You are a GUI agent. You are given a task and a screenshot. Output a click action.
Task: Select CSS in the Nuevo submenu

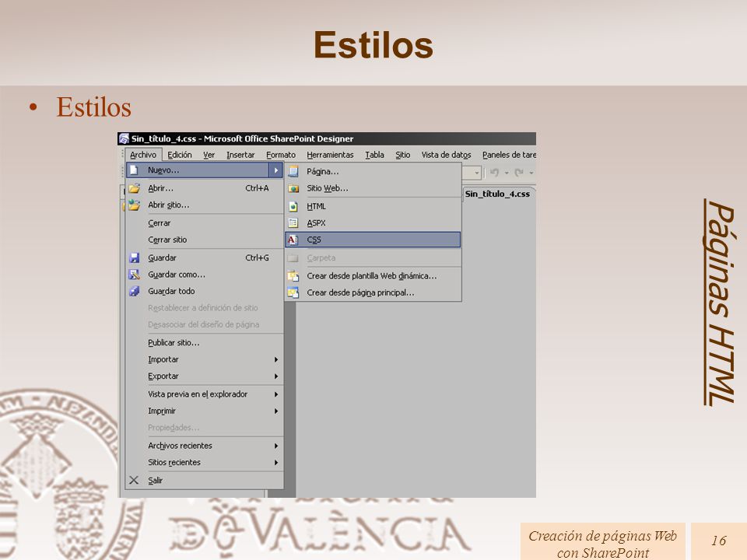(373, 240)
